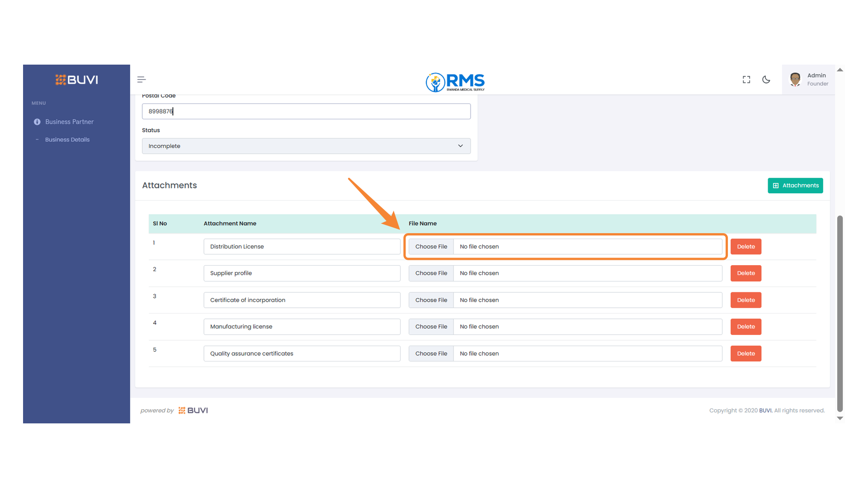Select the BUVI logo in the sidebar
Screen dimensions: 868x488
click(x=76, y=80)
